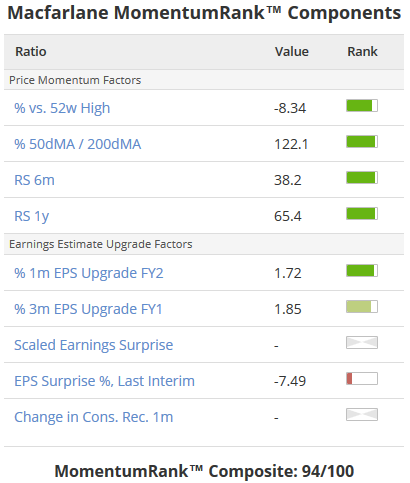Open the % 50dMA / 200dMA link
The image size is (410, 483).
click(x=77, y=144)
